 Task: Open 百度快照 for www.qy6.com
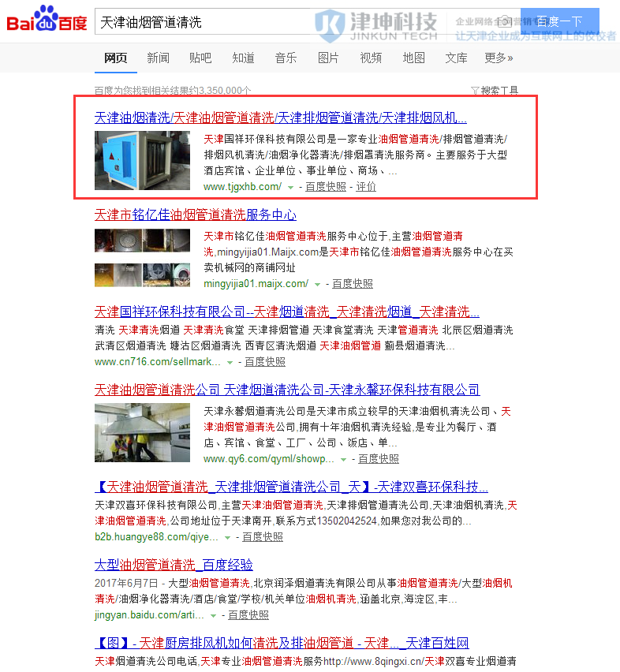pyautogui.click(x=379, y=459)
